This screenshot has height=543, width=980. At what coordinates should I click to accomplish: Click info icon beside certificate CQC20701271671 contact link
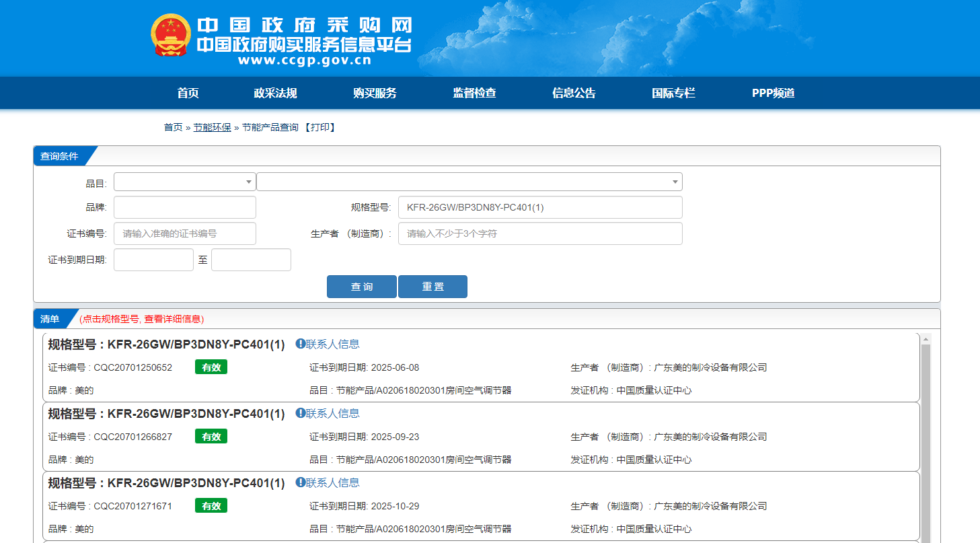pos(301,482)
